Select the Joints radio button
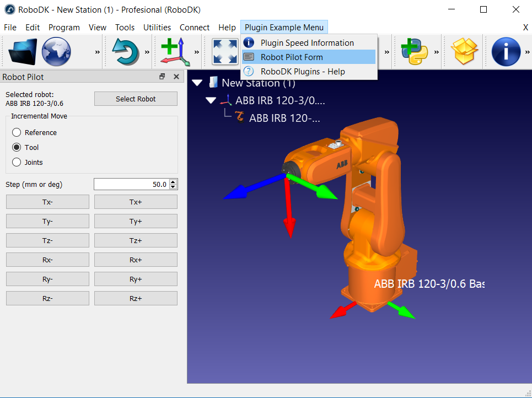 (x=17, y=162)
